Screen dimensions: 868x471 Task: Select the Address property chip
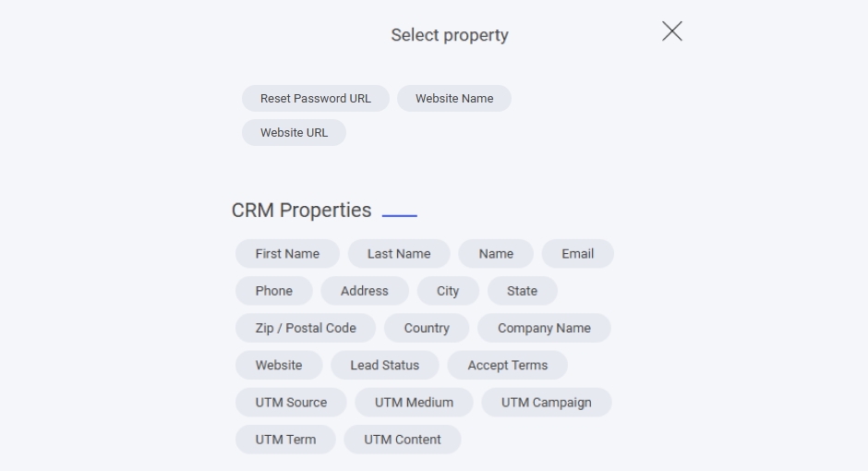point(364,291)
